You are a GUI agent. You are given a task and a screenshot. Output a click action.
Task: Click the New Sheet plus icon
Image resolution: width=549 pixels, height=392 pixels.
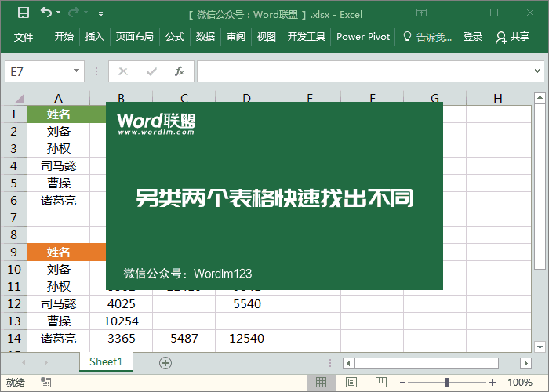165,362
